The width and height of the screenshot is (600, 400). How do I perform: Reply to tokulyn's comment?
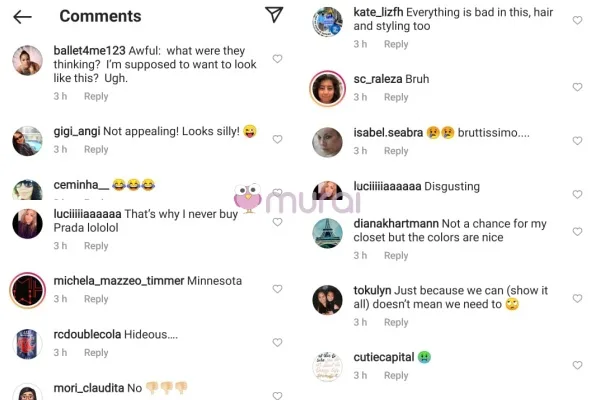coord(396,323)
